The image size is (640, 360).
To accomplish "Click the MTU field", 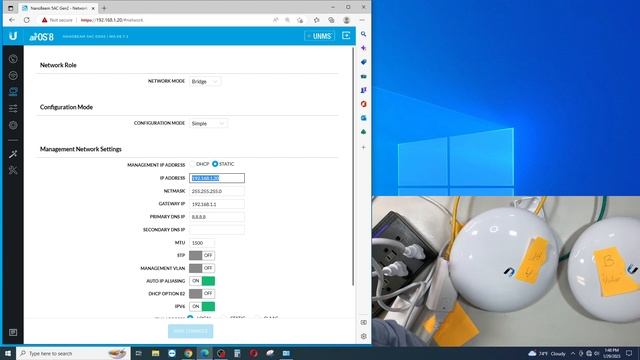I will click(202, 243).
